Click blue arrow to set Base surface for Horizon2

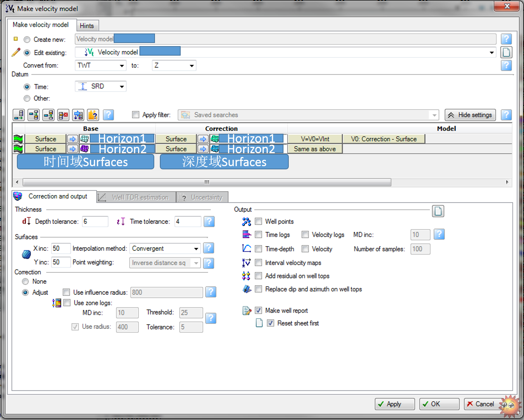72,149
